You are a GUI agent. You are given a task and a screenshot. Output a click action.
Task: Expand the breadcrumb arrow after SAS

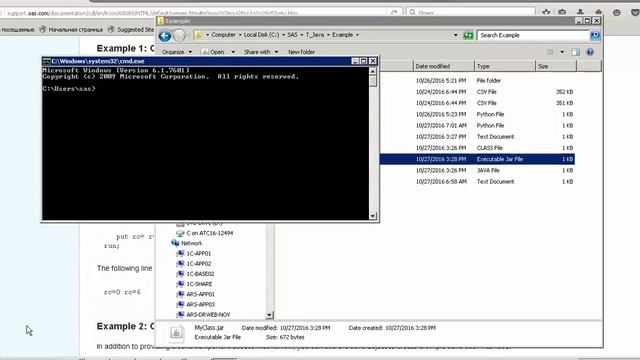click(302, 35)
